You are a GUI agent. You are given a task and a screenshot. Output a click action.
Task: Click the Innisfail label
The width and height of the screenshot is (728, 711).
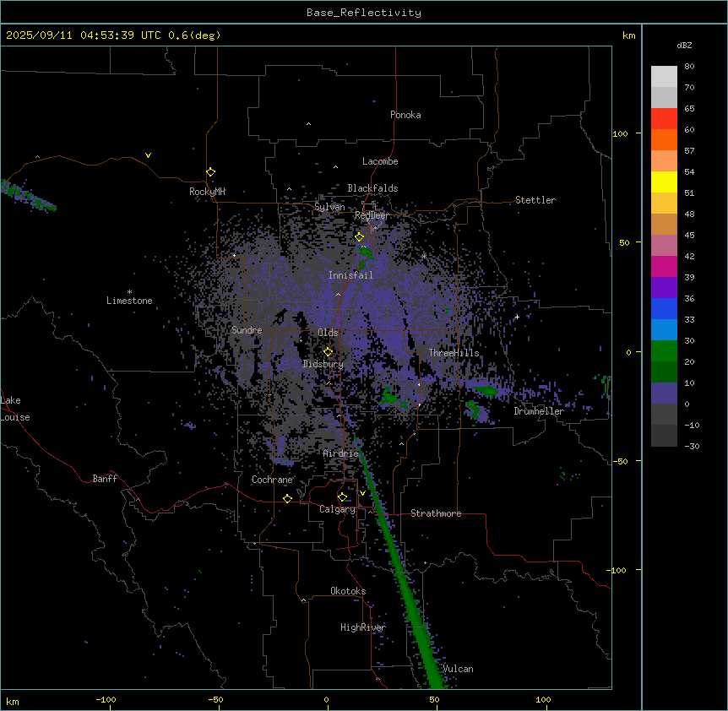pos(350,275)
